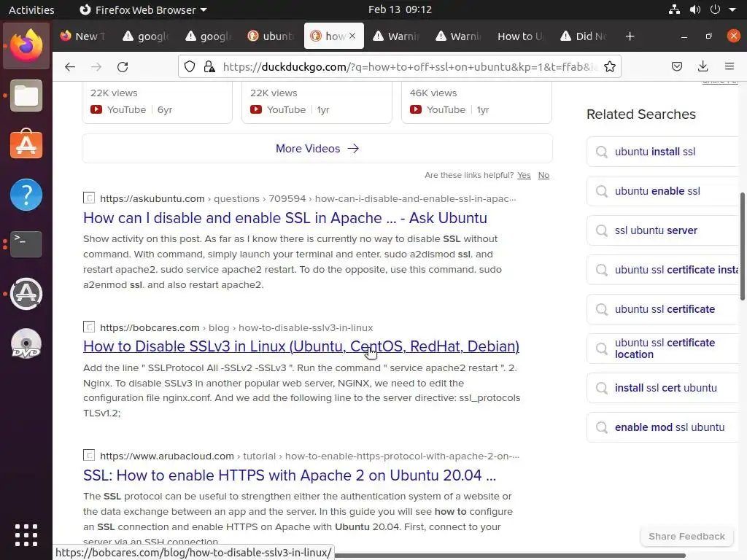747x560 pixels.
Task: Answer Yes to links helpful question
Action: click(524, 175)
